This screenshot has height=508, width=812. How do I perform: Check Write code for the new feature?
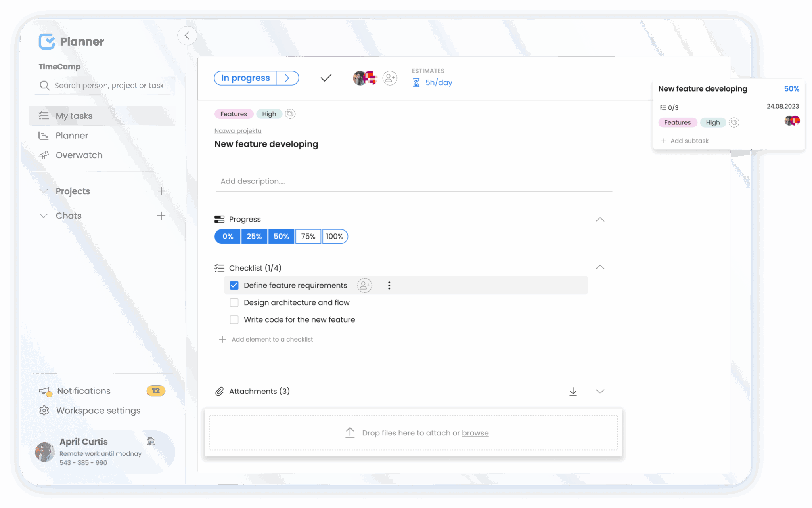[x=234, y=319]
